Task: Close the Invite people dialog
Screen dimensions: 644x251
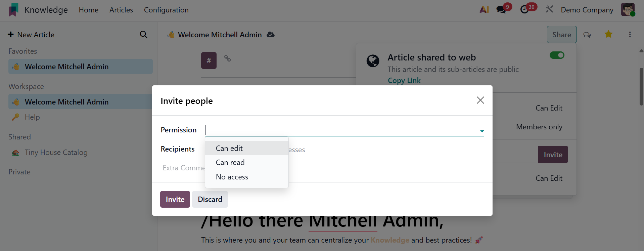Action: pos(480,100)
